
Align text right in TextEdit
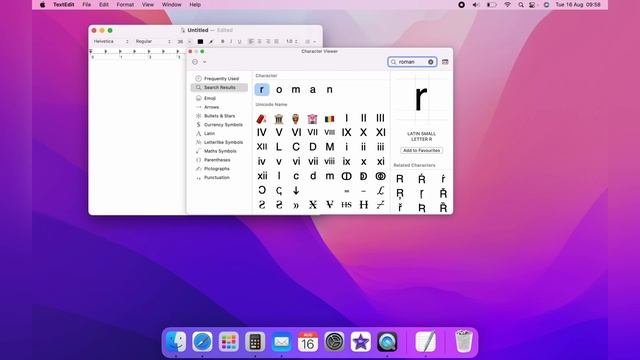click(268, 42)
